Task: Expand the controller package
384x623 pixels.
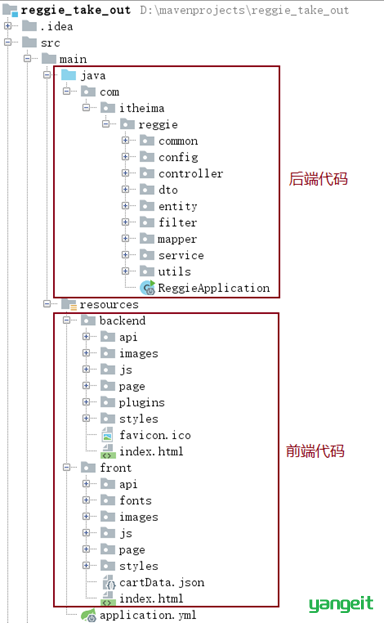Action: 125,173
